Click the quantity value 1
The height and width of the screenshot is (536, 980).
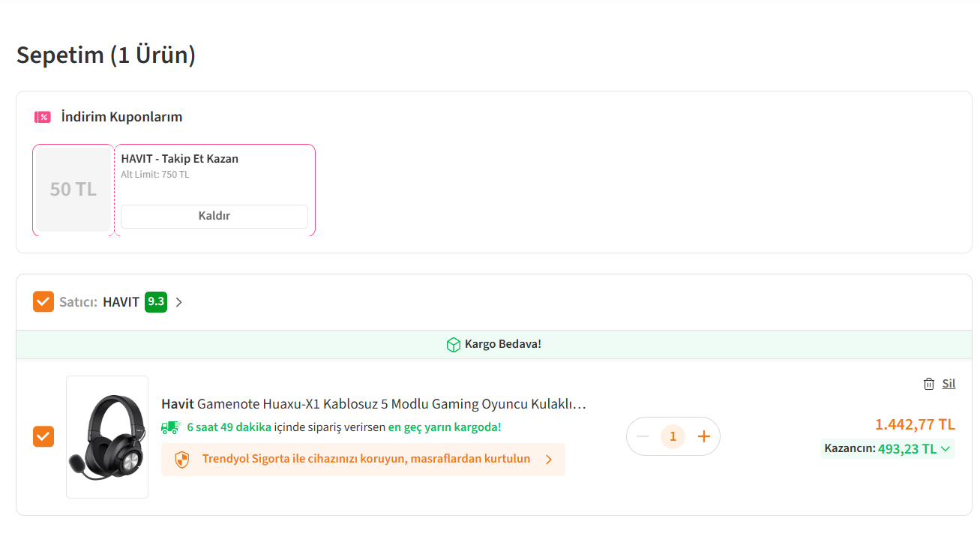[673, 436]
